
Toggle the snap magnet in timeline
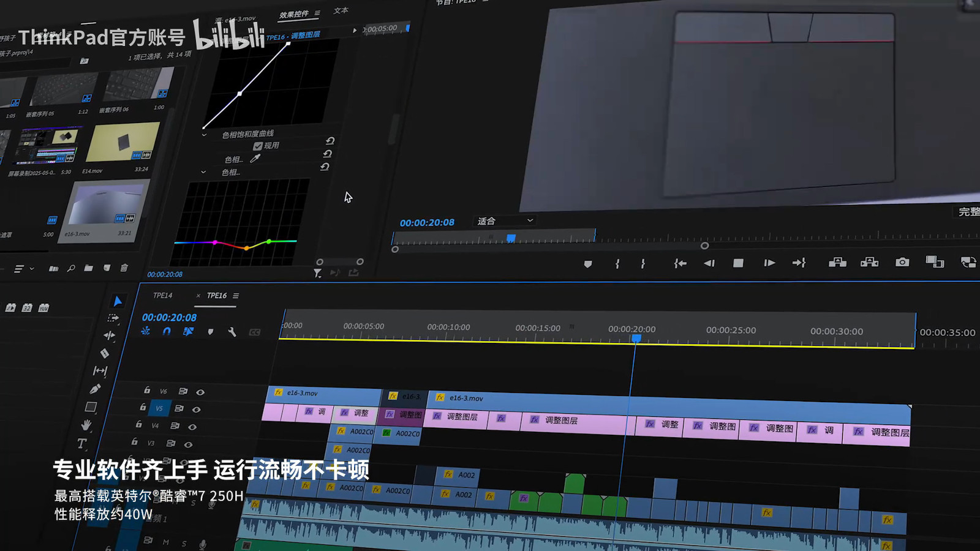click(167, 331)
